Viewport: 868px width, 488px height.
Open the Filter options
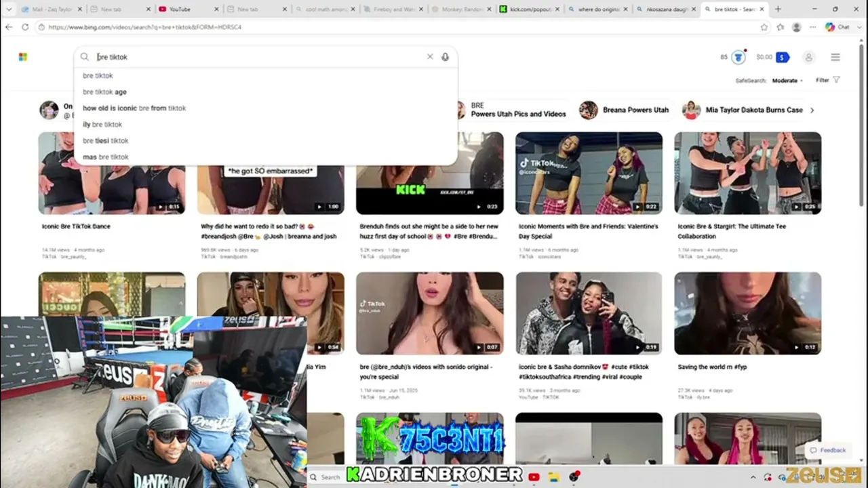(x=827, y=80)
